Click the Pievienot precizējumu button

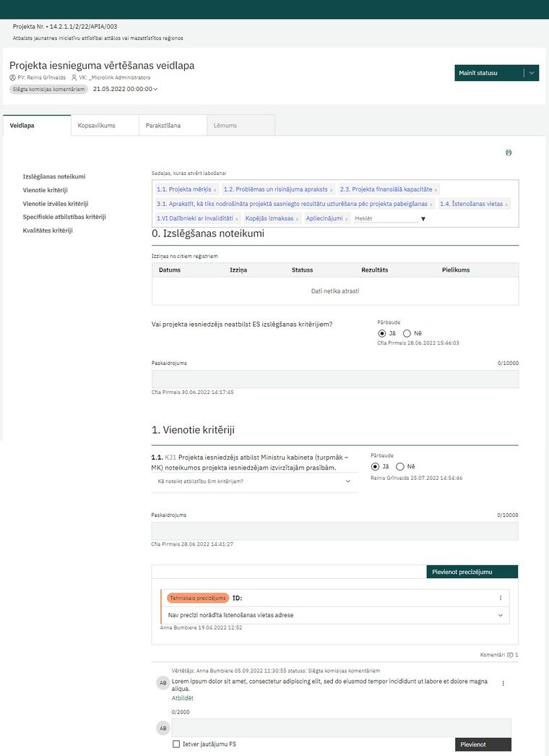pos(472,572)
